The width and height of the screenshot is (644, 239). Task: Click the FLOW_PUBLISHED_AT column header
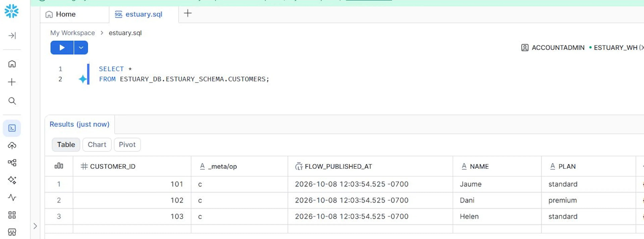370,166
